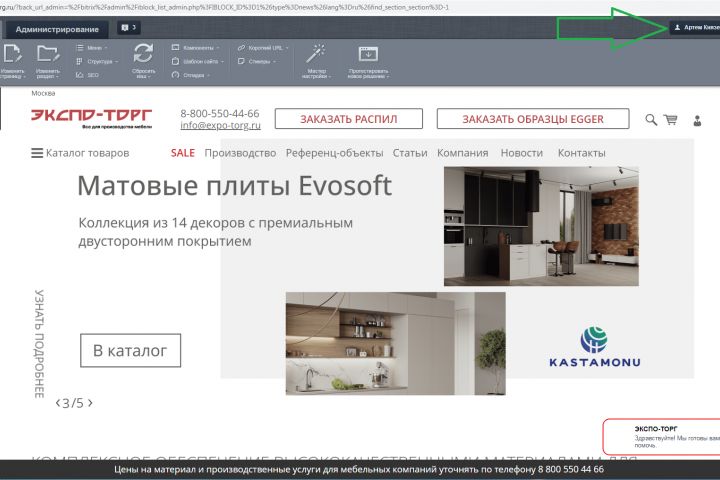
Task: Click the Москва city selector
Action: coord(43,93)
